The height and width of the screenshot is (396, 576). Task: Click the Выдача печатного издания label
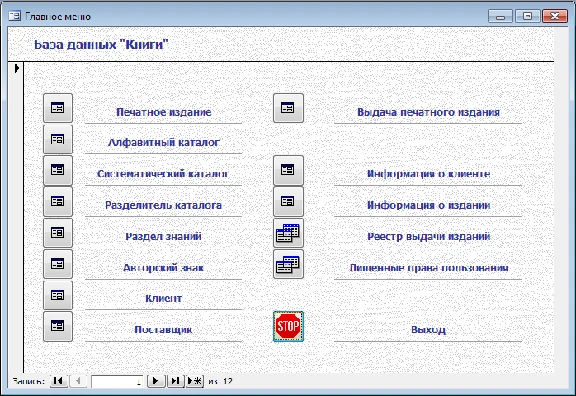click(428, 112)
